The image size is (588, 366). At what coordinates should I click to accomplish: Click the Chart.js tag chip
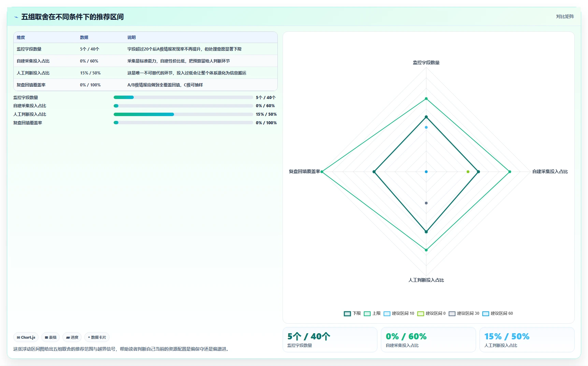26,337
